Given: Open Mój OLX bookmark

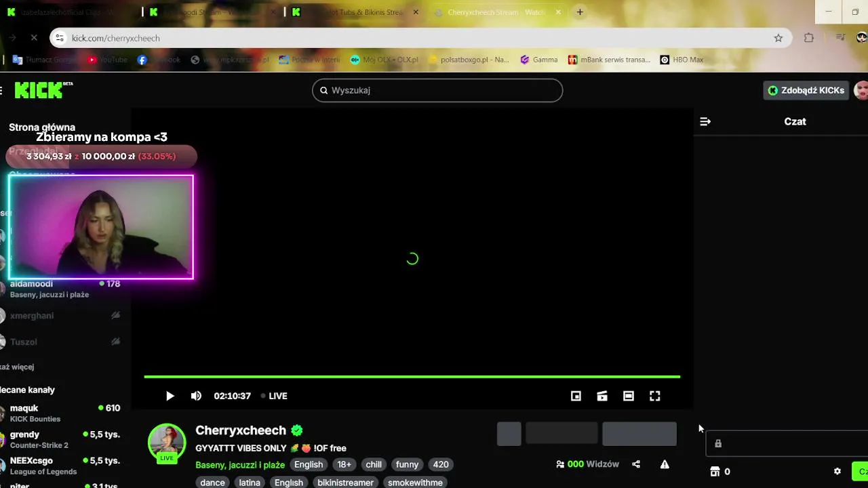Looking at the screenshot, I should point(384,60).
